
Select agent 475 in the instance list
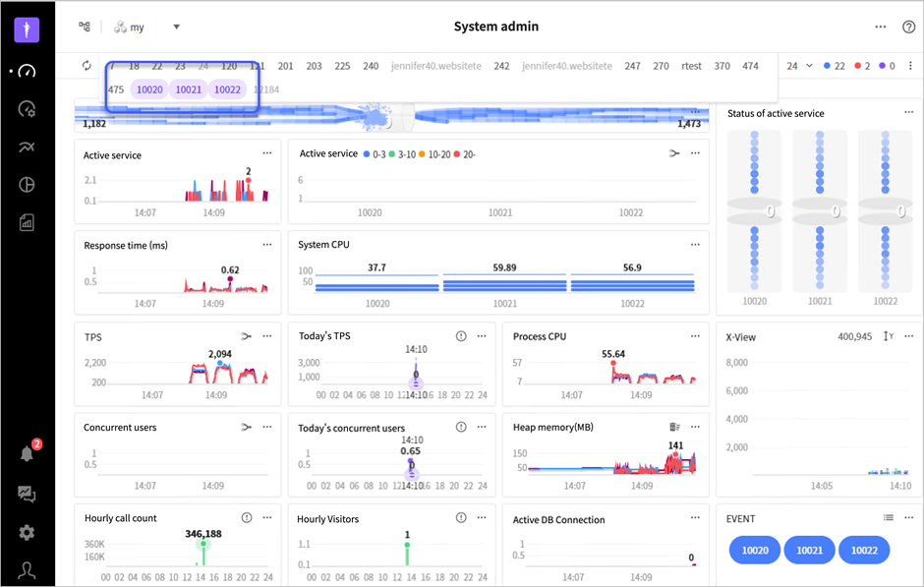pos(116,89)
